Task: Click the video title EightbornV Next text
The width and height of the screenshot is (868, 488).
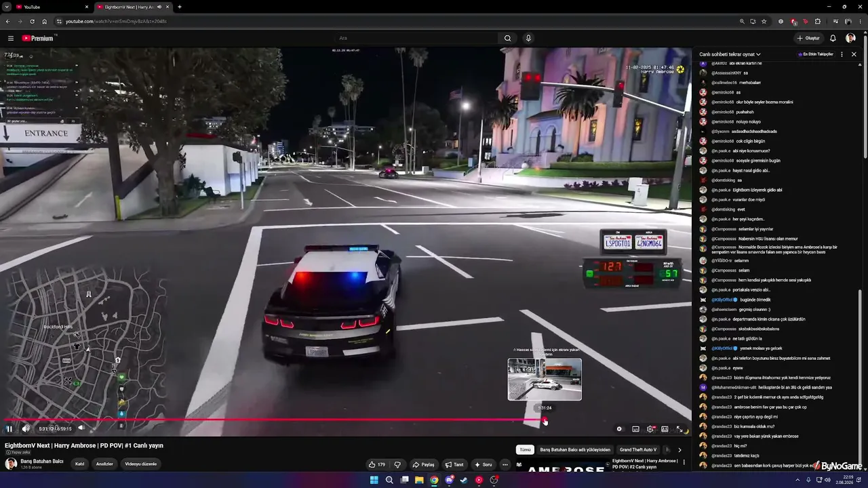Action: [x=84, y=445]
